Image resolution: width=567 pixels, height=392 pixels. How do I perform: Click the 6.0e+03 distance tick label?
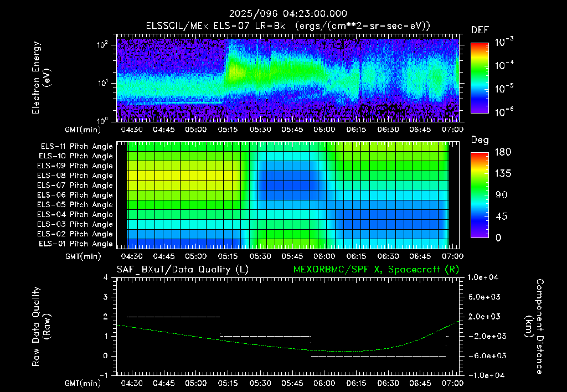point(484,297)
